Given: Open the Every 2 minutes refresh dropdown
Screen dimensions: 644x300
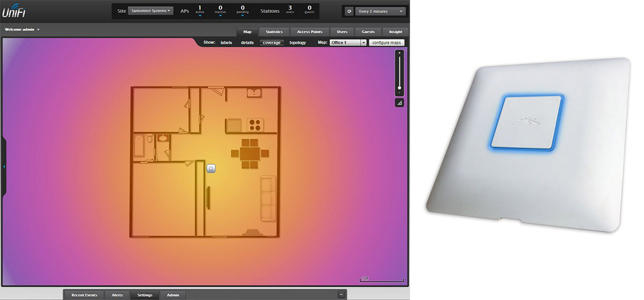Looking at the screenshot, I should (380, 11).
